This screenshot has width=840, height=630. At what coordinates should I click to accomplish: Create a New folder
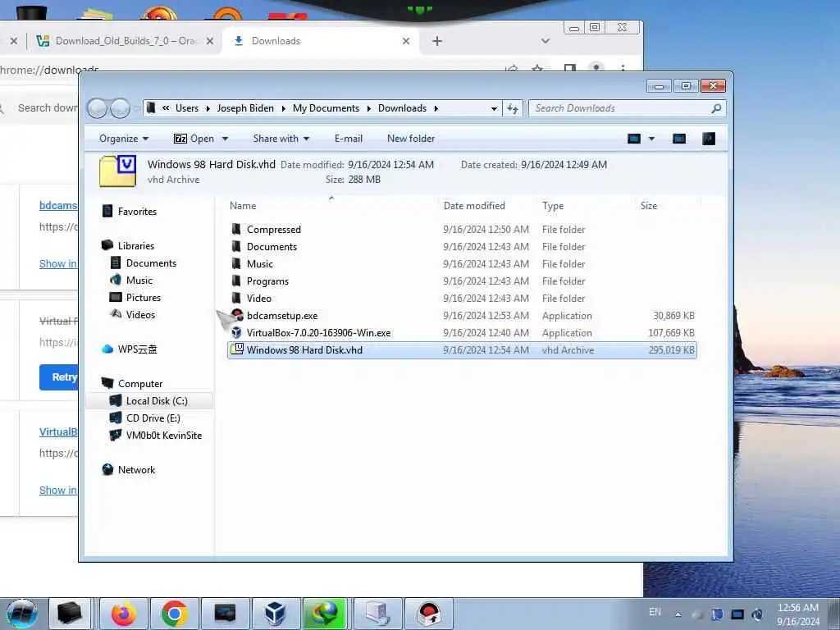[x=411, y=139]
